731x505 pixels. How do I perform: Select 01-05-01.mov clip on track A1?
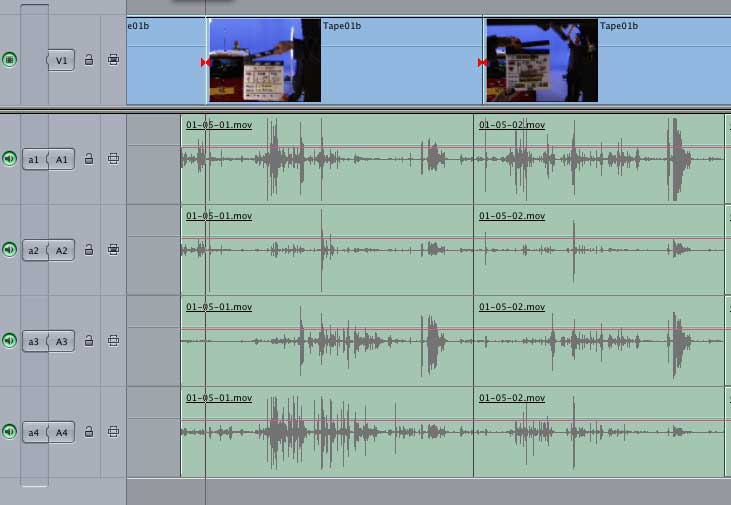point(327,159)
